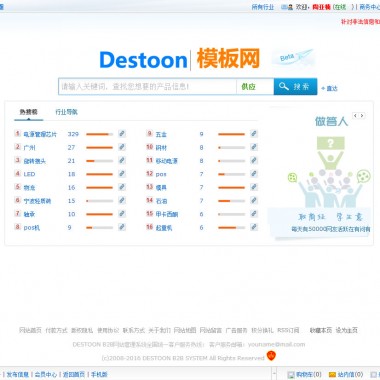The width and height of the screenshot is (380, 380).
Task: Click the 直达 link beside search
Action: click(x=329, y=88)
